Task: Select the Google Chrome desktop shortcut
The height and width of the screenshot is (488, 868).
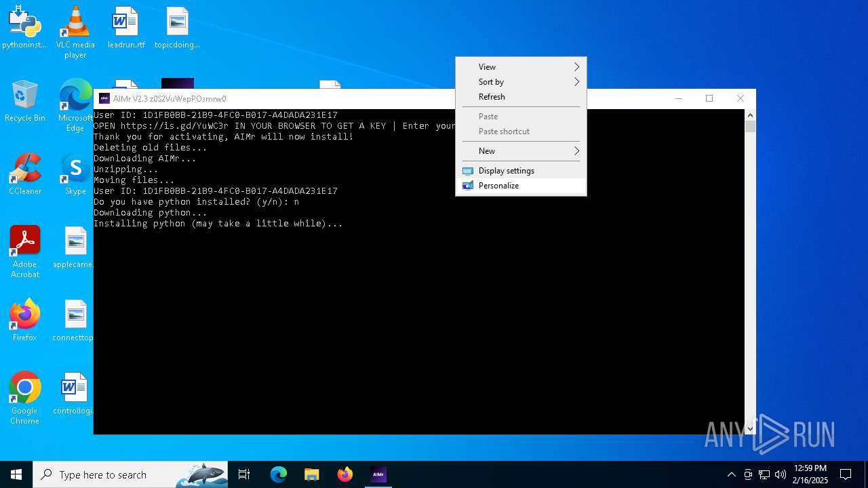Action: click(24, 399)
